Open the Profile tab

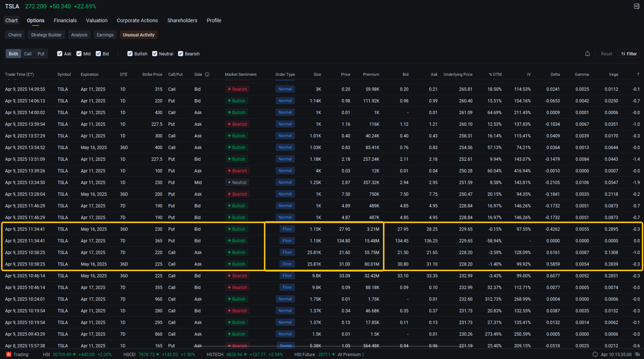tap(214, 21)
